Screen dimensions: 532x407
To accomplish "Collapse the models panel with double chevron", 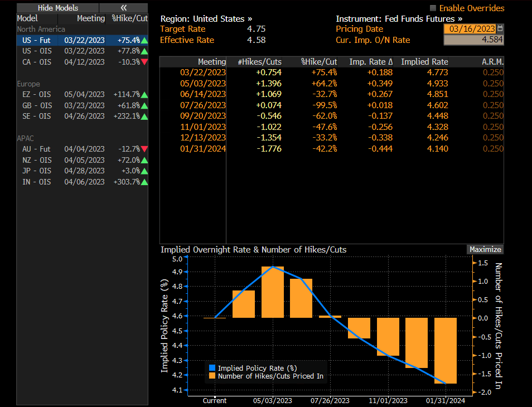I will coord(124,8).
